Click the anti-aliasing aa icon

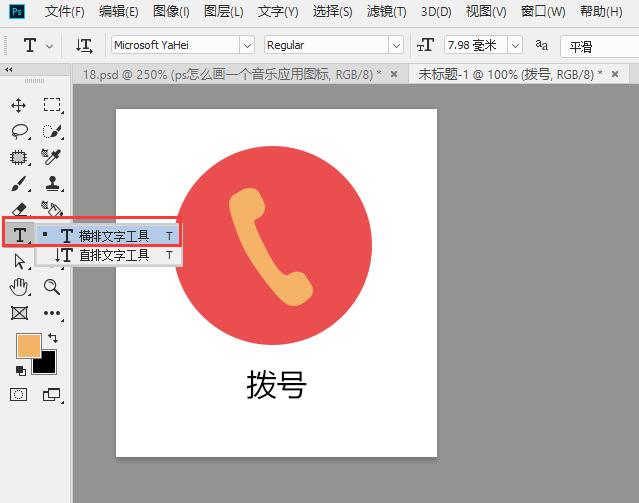[x=541, y=45]
